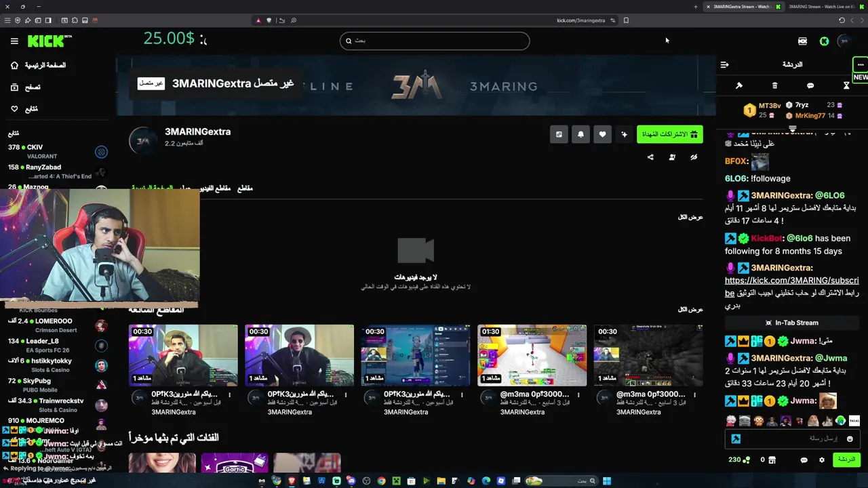Image resolution: width=868 pixels, height=488 pixels.
Task: Open the emoji picker in chat input
Action: pyautogui.click(x=850, y=439)
